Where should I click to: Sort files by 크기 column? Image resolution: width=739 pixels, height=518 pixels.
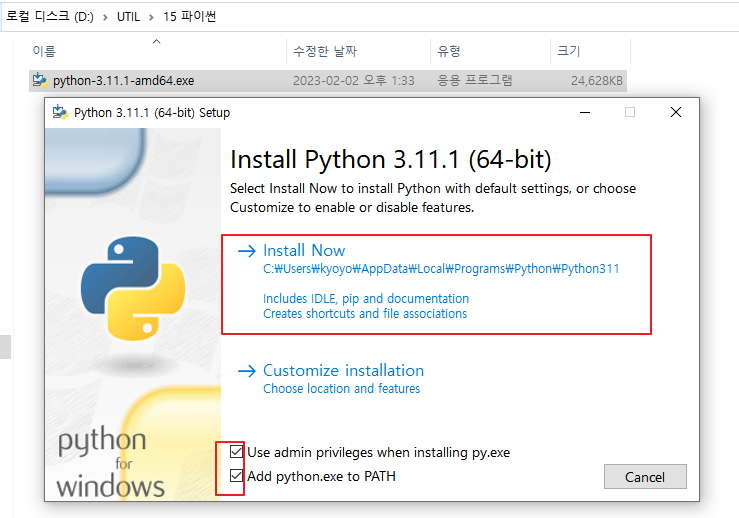[568, 51]
